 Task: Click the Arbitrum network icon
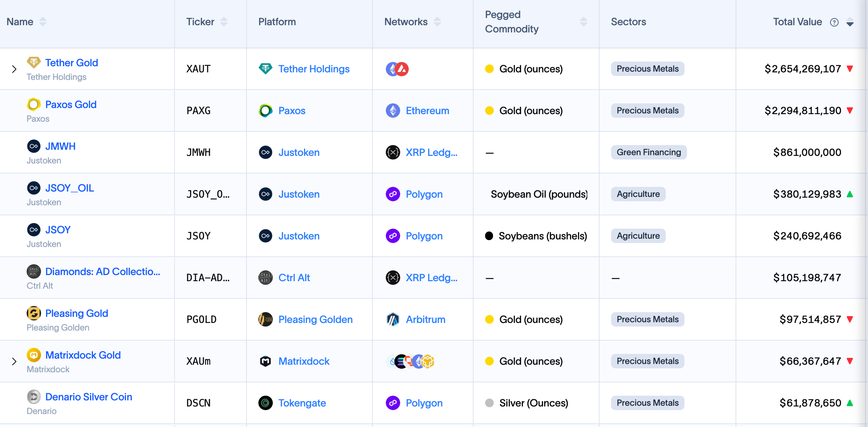[393, 319]
